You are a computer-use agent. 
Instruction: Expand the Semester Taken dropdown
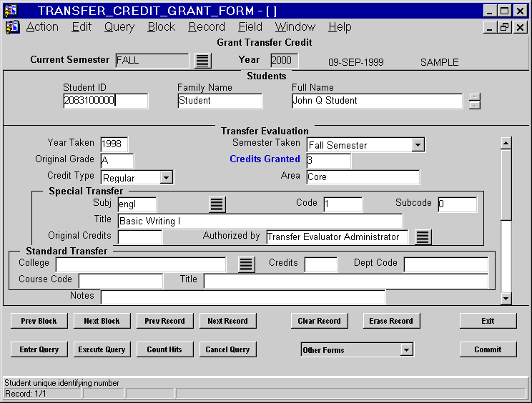click(418, 145)
